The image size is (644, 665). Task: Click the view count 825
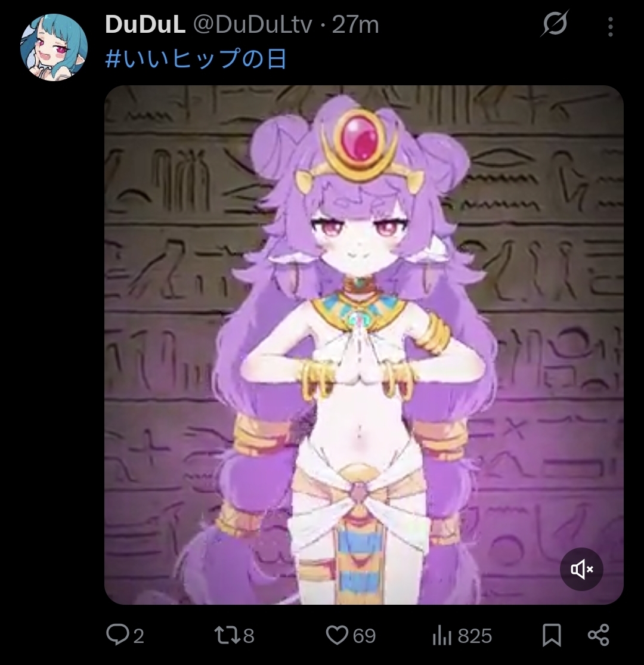tap(475, 636)
